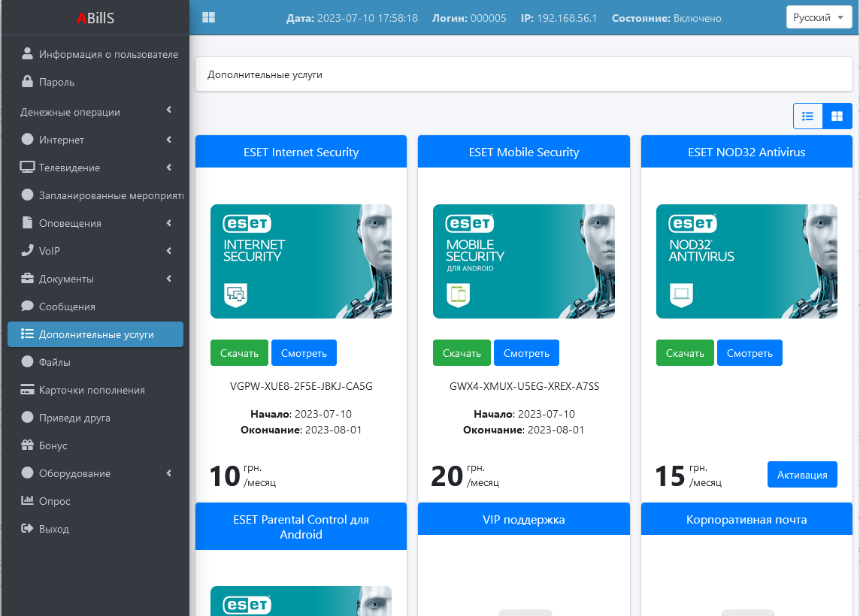Click the briefcase icon beside Документы
This screenshot has width=860, height=616.
pos(27,279)
